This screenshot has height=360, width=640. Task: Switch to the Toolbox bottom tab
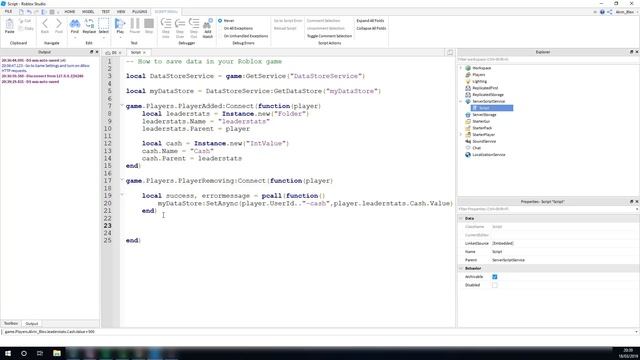[x=11, y=323]
